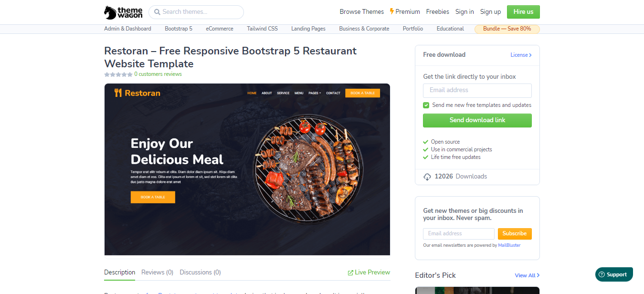Viewport: 644px width, 294px height.
Task: Click Send download link button
Action: pos(477,120)
